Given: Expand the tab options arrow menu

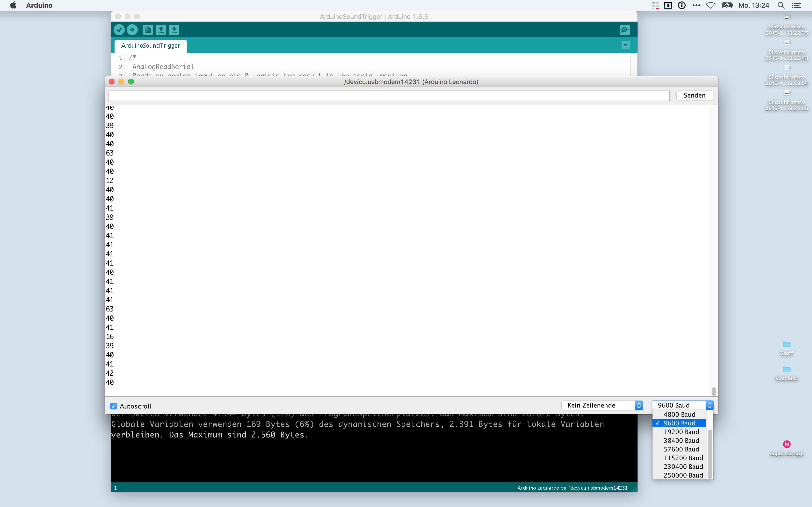Looking at the screenshot, I should coord(625,45).
